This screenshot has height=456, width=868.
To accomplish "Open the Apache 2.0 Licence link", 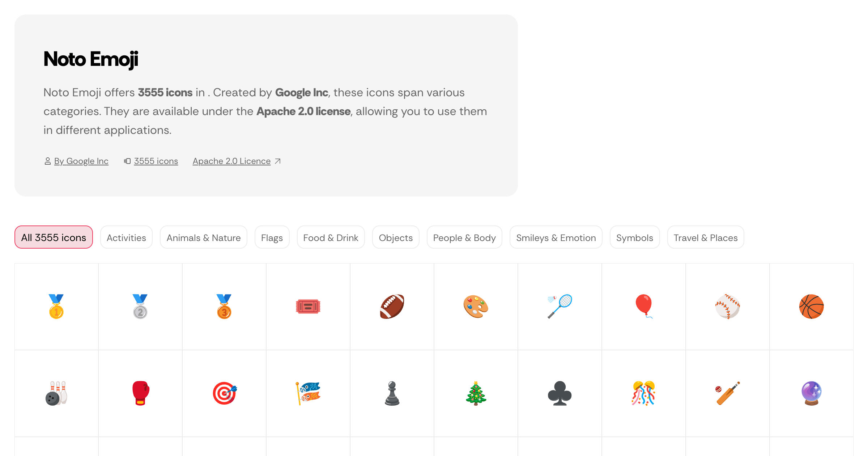I will pos(232,161).
